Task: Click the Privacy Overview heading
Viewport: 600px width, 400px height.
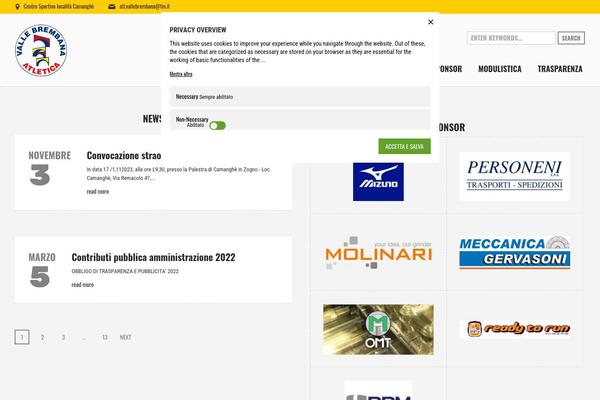Action: (x=198, y=30)
